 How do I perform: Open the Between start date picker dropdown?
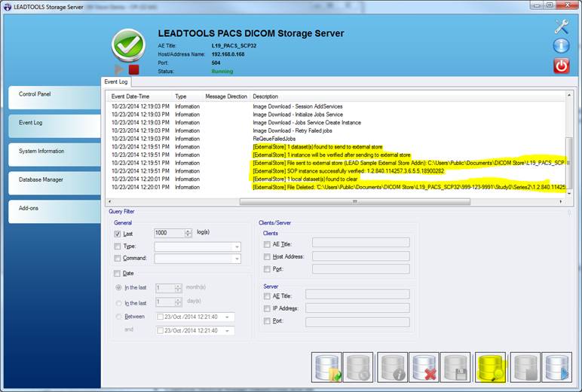pos(227,317)
